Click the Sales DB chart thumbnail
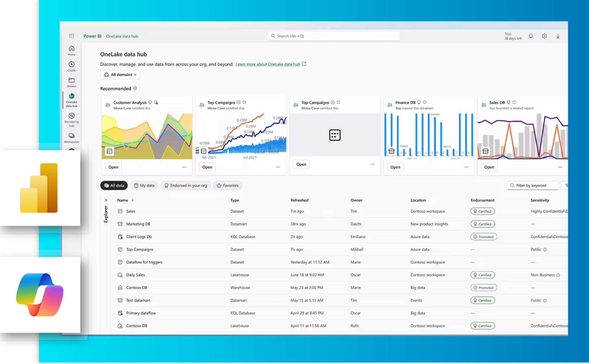589x364 pixels. pos(523,136)
